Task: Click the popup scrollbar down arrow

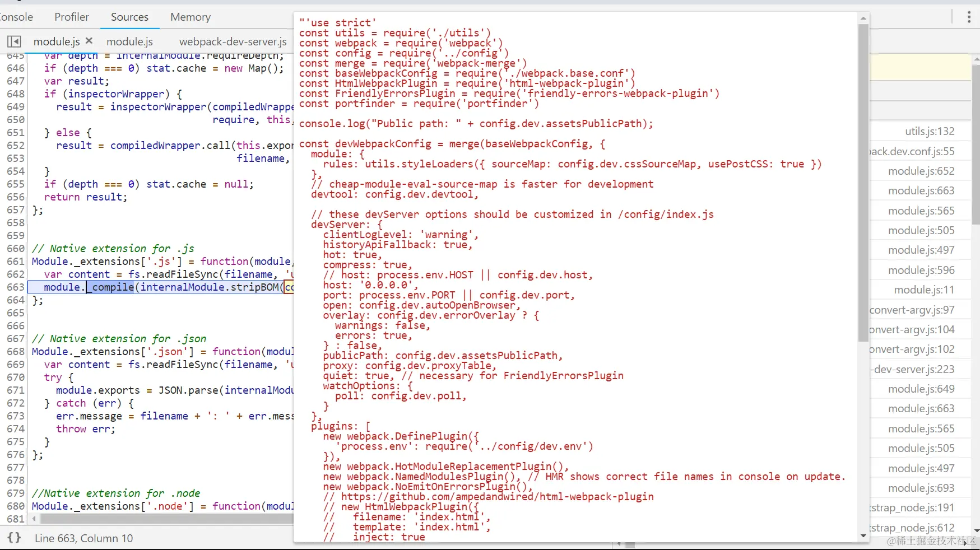Action: pos(863,536)
